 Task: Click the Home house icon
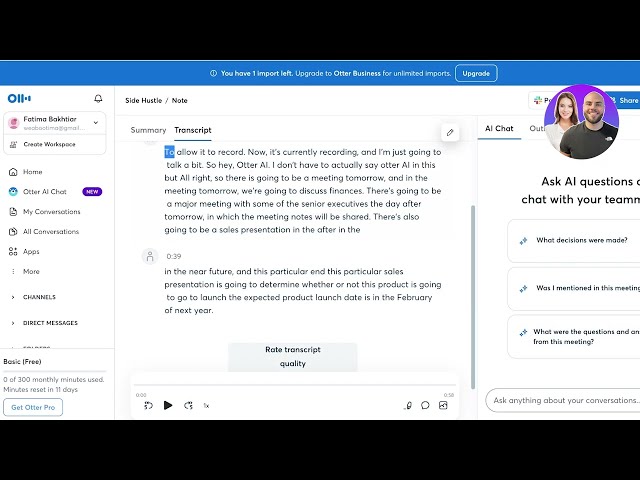[13, 172]
